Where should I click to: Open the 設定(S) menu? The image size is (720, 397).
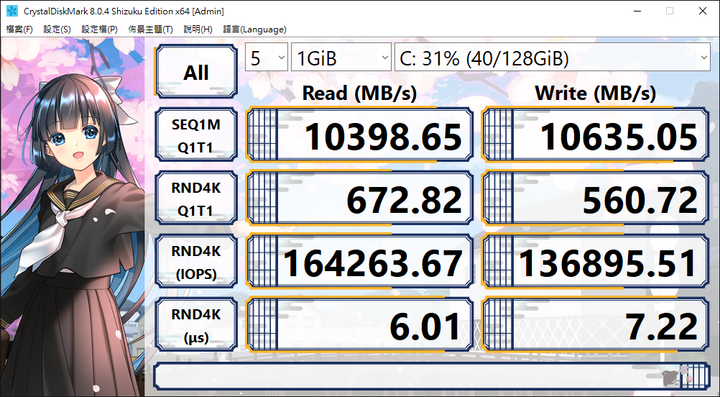(57, 29)
